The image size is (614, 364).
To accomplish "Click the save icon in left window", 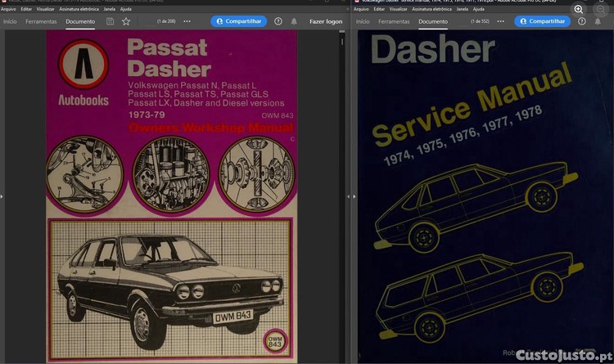I will pos(110,21).
